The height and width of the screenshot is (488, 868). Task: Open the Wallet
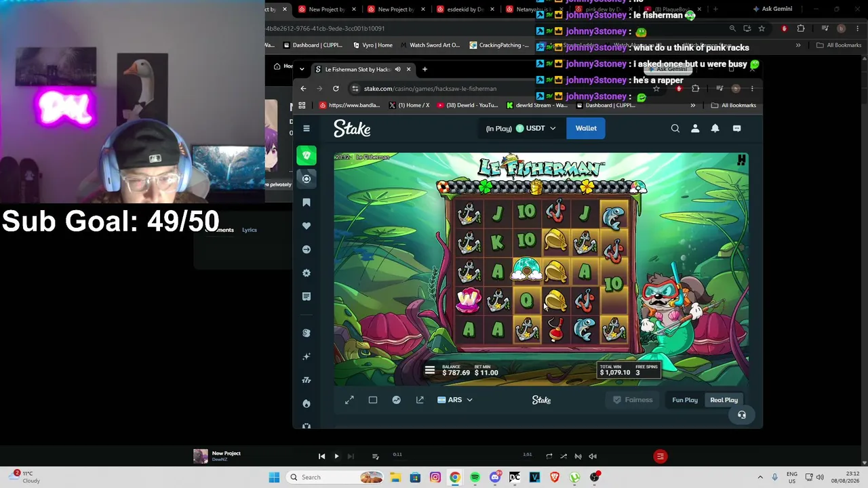586,128
